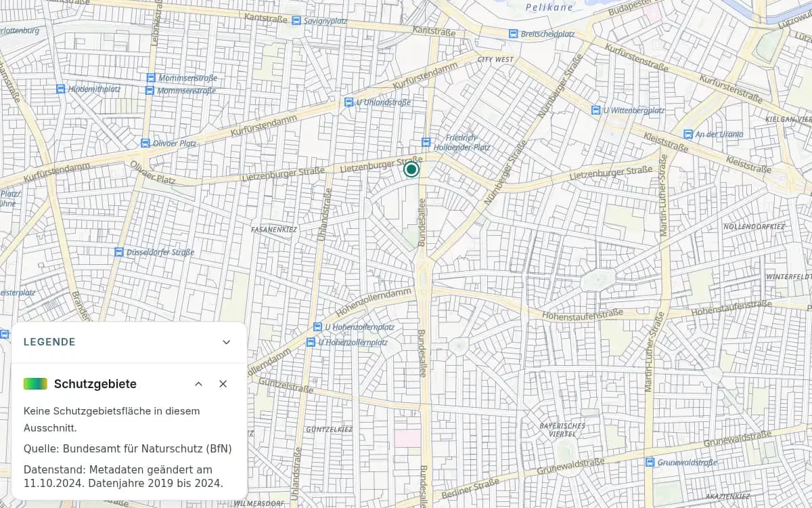The image size is (812, 508).
Task: Select the An der Urania stop icon
Action: pos(688,134)
